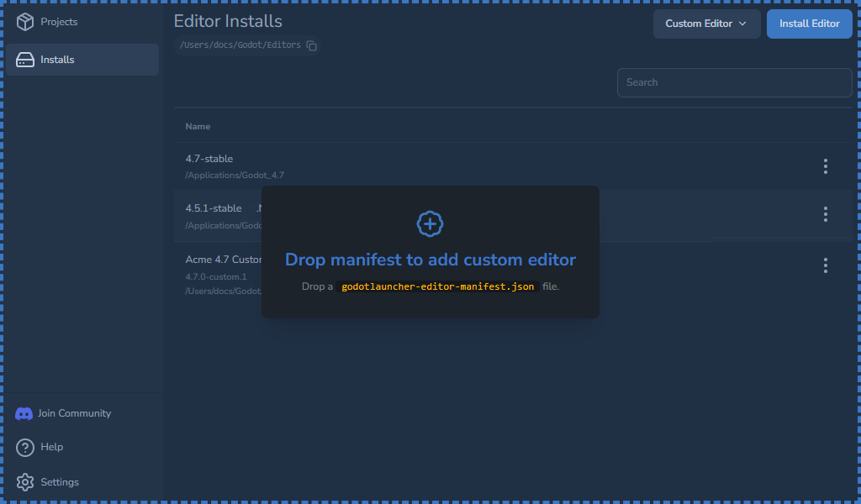Open the Custom Editor dropdown
This screenshot has height=504, width=861.
pyautogui.click(x=706, y=24)
